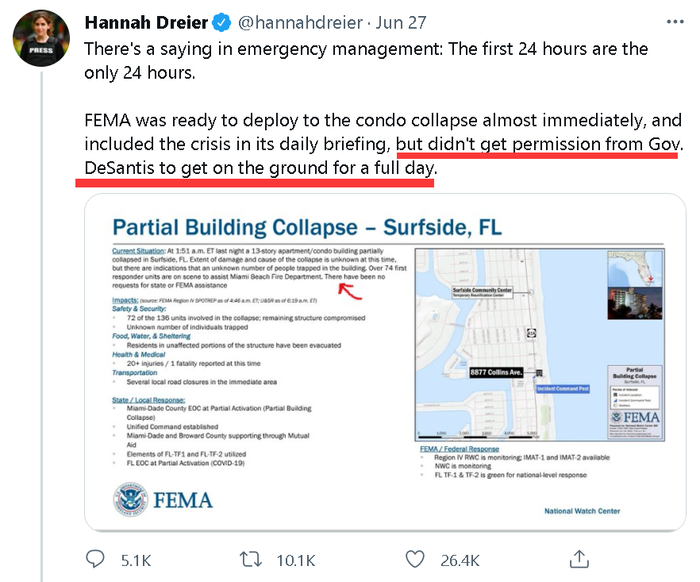The image size is (700, 582).
Task: Click the 10.1K retweet count
Action: pyautogui.click(x=297, y=560)
